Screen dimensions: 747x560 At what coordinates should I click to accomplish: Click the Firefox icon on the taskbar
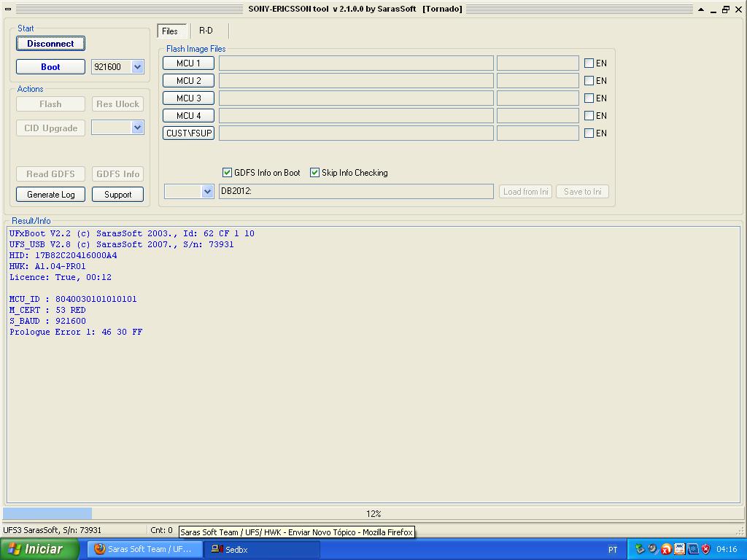pos(99,549)
